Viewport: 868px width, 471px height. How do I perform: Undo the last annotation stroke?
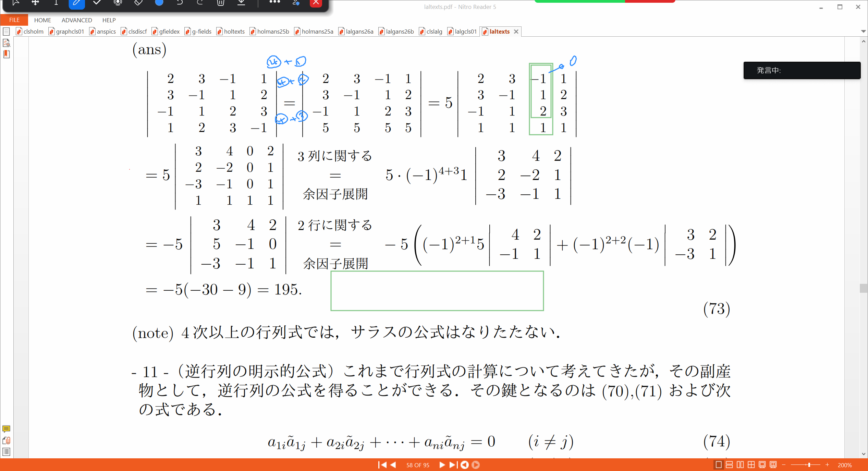180,3
